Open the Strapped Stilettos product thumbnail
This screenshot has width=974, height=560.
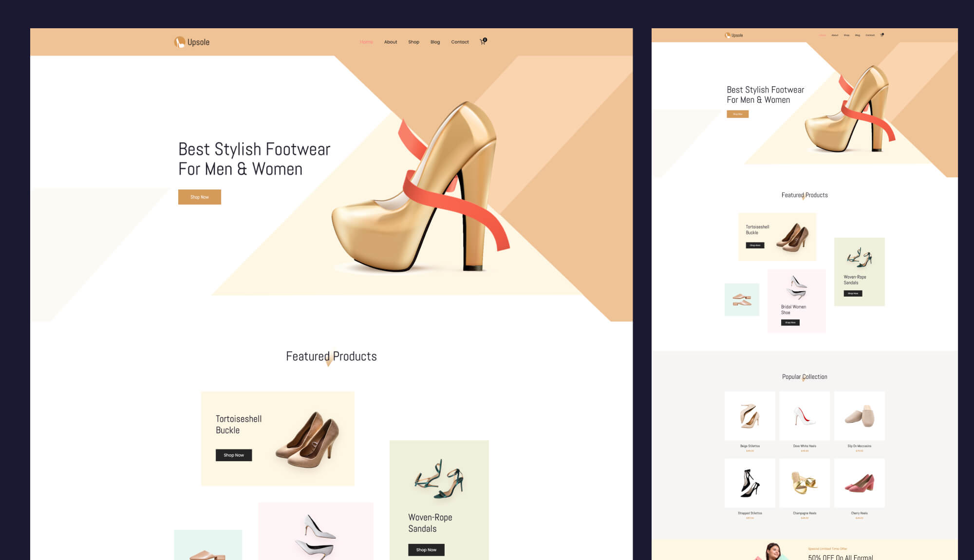pyautogui.click(x=749, y=483)
